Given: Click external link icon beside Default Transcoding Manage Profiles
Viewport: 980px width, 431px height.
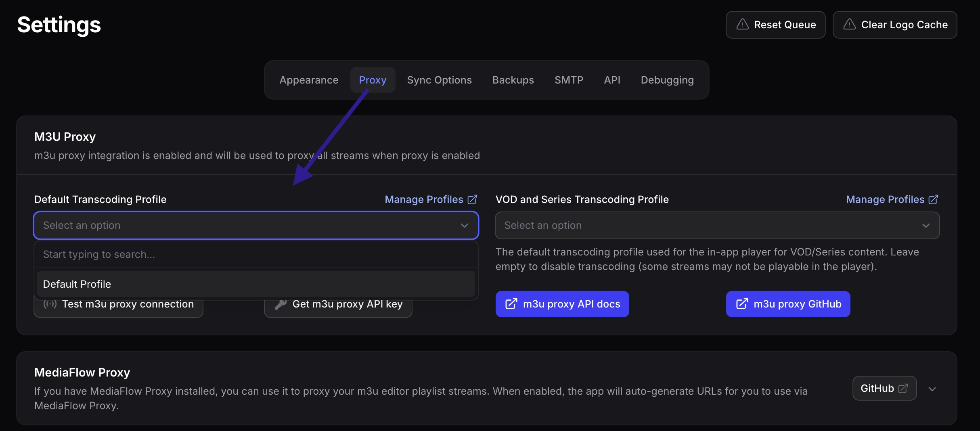Looking at the screenshot, I should click(472, 199).
